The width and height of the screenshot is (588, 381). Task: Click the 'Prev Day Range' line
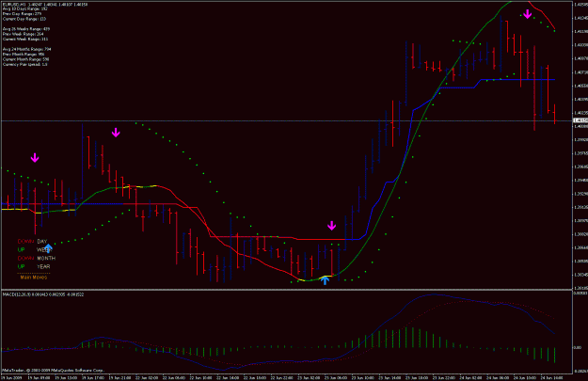point(23,13)
